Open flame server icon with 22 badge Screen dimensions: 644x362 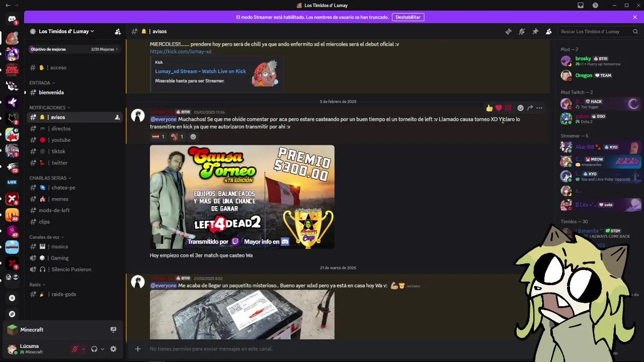click(12, 215)
